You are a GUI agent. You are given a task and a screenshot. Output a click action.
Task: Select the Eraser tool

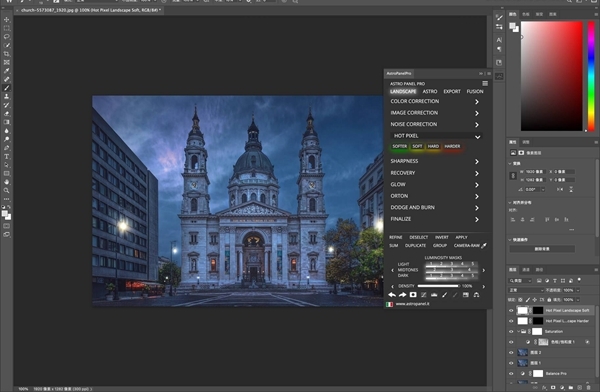[x=7, y=114]
